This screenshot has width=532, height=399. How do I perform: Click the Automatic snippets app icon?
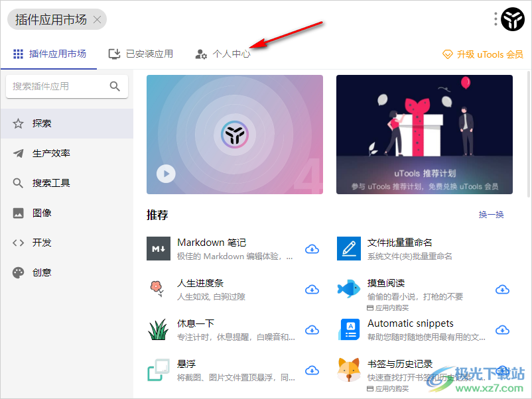point(349,329)
